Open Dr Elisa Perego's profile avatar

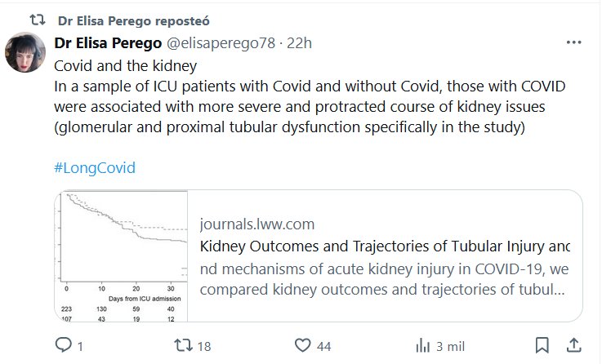(x=25, y=52)
